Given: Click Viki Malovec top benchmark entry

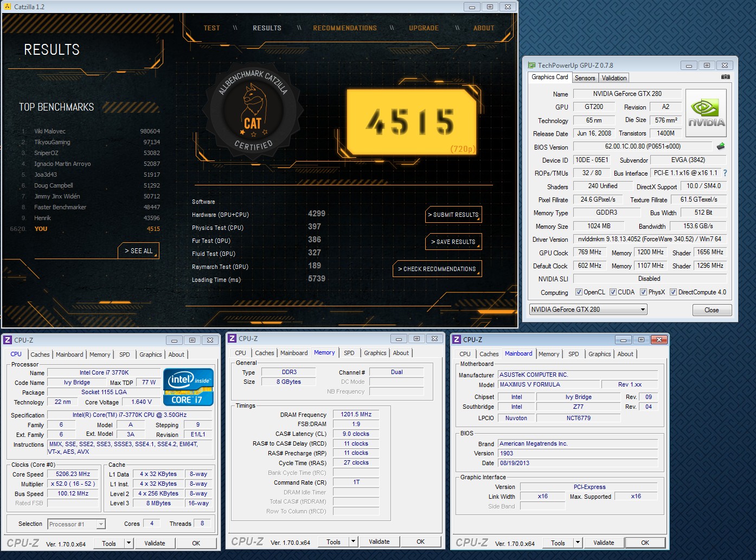Looking at the screenshot, I should (x=90, y=131).
